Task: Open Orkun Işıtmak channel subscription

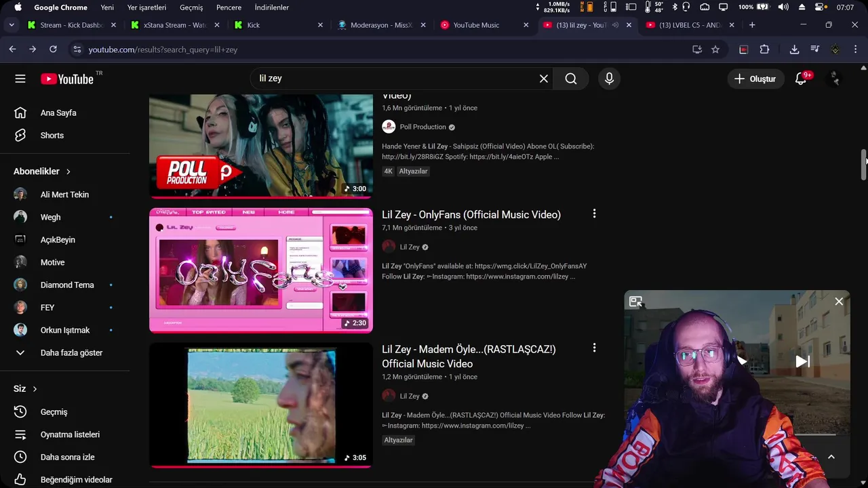Action: pyautogui.click(x=64, y=330)
